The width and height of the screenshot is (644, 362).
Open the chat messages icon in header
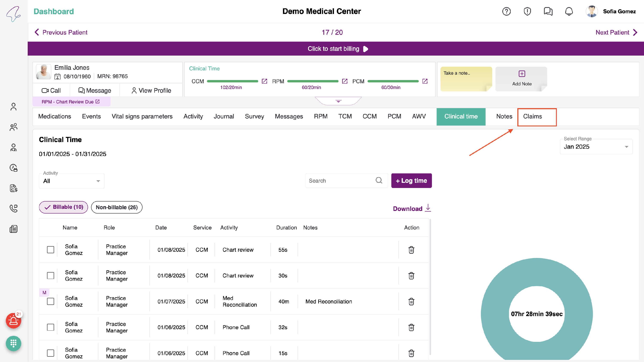coord(548,12)
